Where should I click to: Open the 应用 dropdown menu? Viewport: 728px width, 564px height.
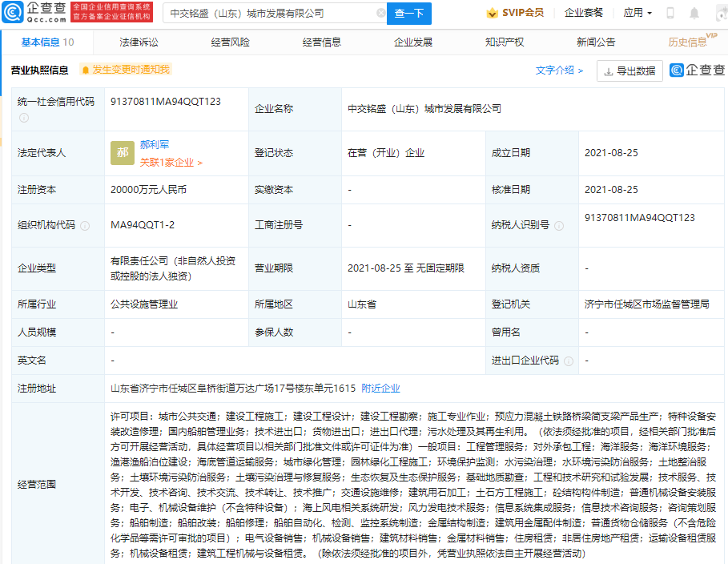tap(637, 13)
